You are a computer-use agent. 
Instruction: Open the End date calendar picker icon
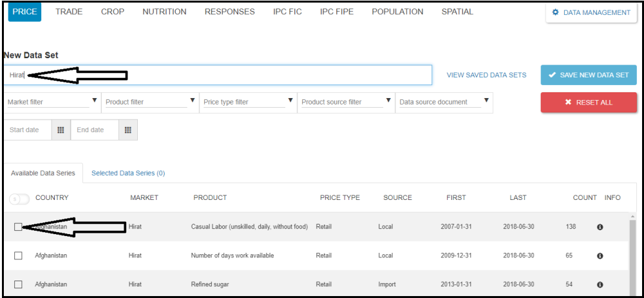[x=128, y=130]
